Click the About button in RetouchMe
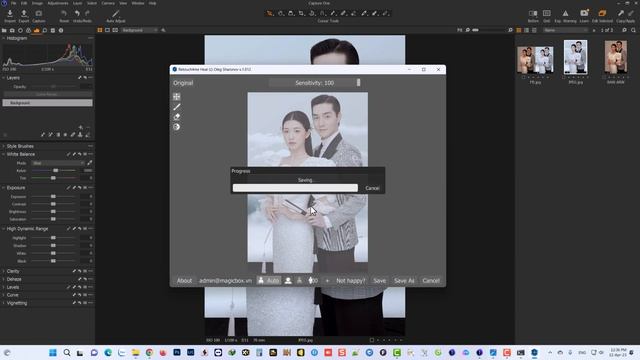 click(x=184, y=280)
